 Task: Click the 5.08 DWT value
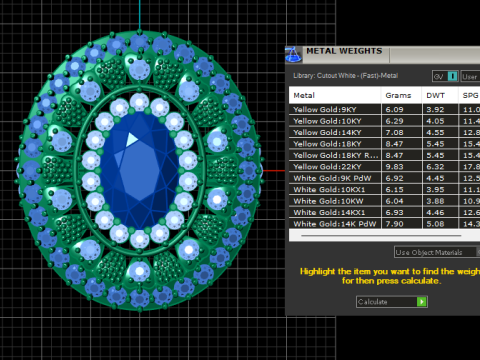tap(435, 224)
